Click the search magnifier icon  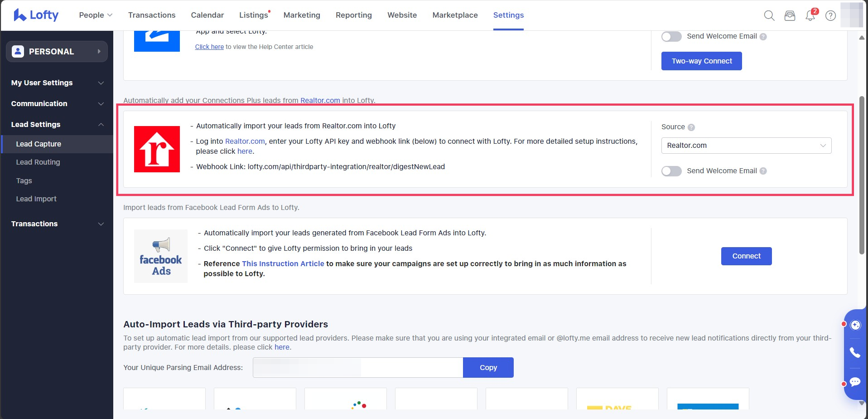[x=769, y=15]
